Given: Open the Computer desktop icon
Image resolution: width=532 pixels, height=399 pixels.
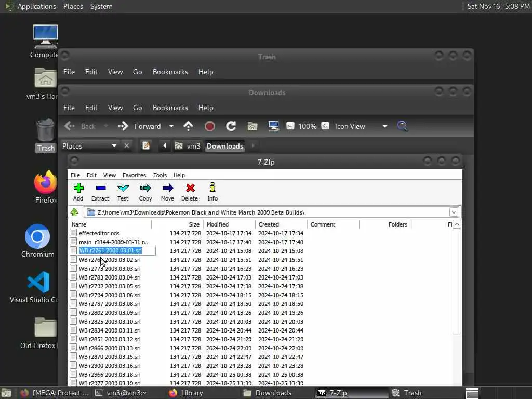Looking at the screenshot, I should click(46, 42).
